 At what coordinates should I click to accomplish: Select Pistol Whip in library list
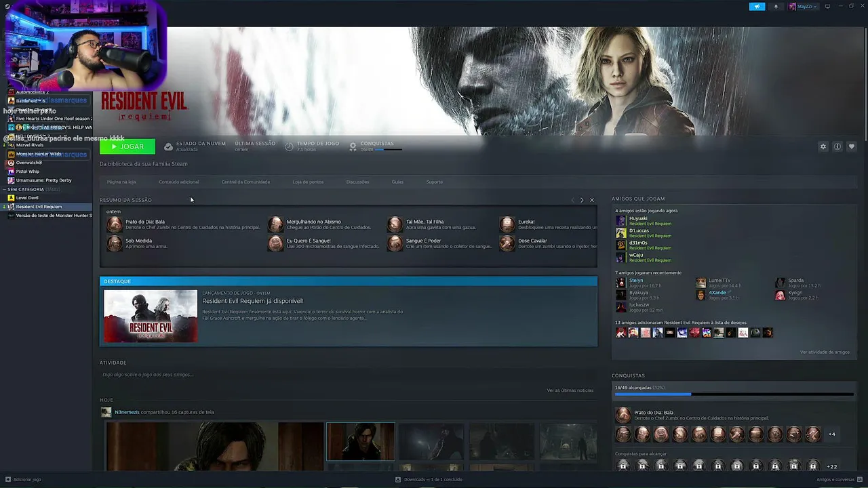[x=28, y=171]
